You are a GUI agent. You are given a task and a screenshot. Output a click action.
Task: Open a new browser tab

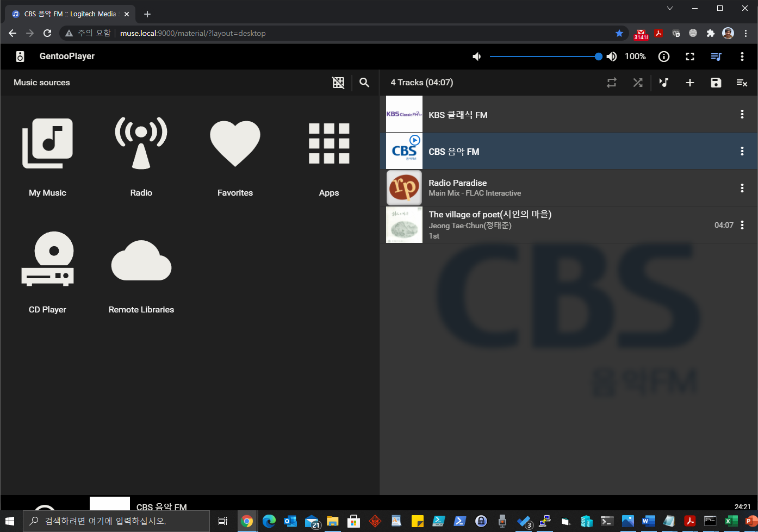tap(147, 14)
